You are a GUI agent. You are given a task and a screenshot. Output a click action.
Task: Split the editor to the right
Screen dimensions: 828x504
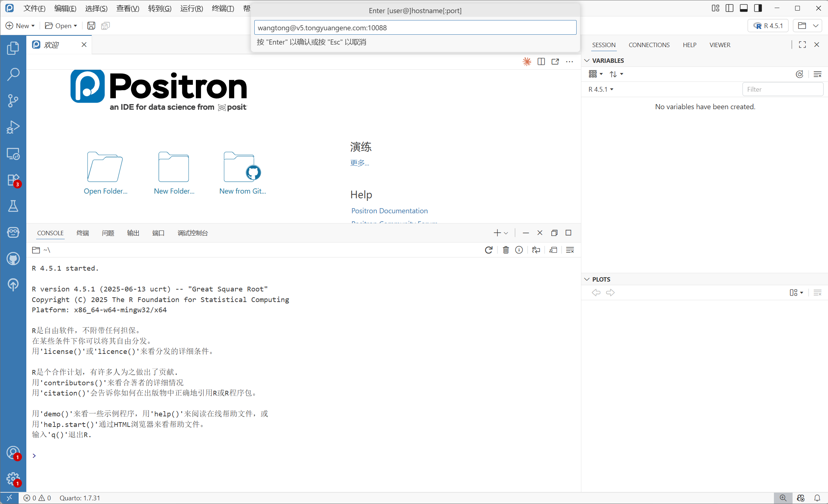pyautogui.click(x=541, y=61)
